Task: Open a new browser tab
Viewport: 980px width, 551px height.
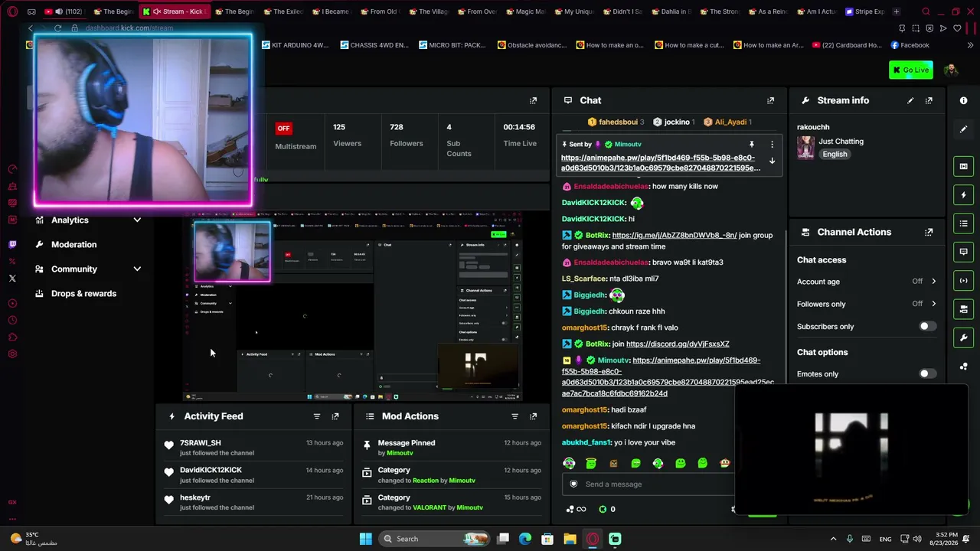Action: [x=897, y=11]
